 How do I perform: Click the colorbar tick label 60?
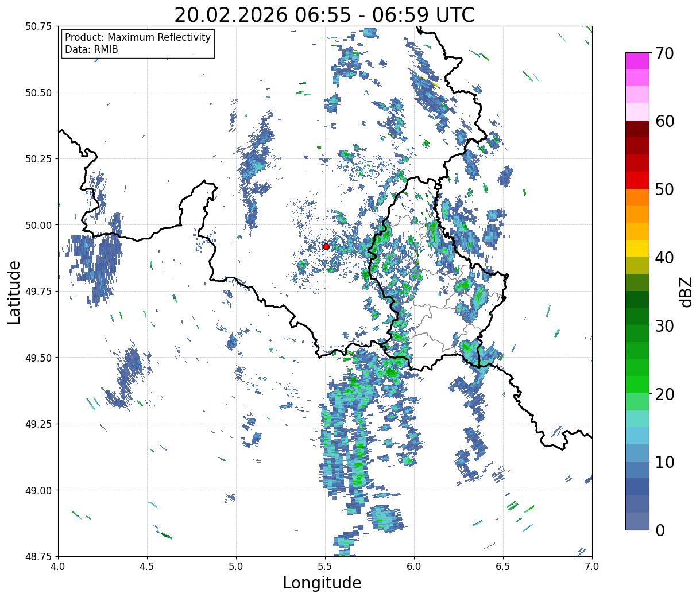pyautogui.click(x=664, y=121)
